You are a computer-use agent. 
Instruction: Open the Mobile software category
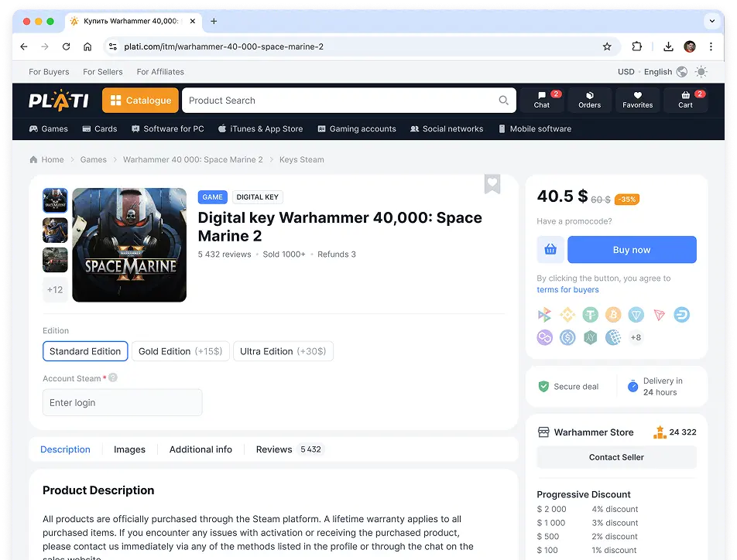(x=535, y=128)
